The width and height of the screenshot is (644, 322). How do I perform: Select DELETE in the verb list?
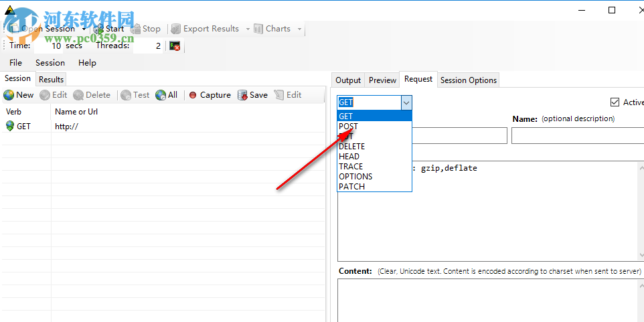click(x=375, y=146)
